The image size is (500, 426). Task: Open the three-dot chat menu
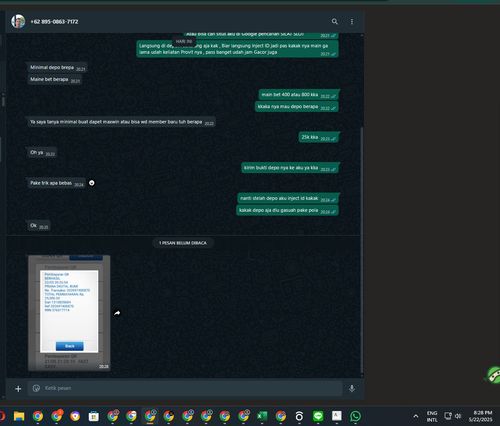[352, 22]
